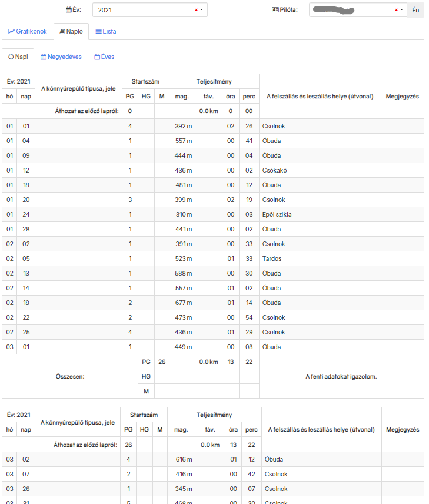Click the calendar icon beside the Év label

[x=69, y=10]
